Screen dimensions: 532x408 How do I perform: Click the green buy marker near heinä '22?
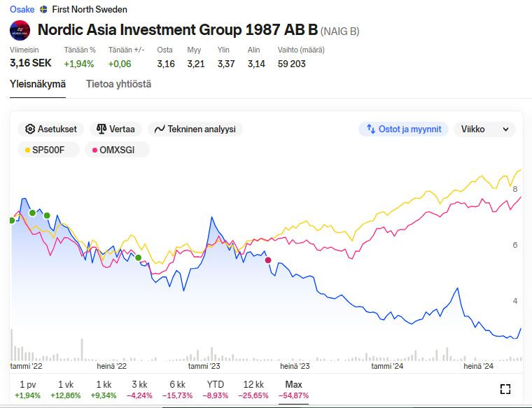138,258
